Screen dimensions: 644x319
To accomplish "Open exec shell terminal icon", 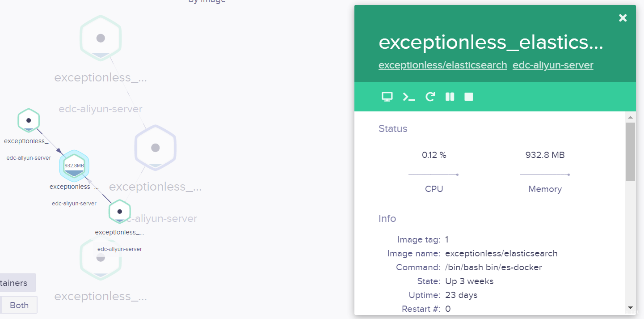I will click(x=409, y=97).
